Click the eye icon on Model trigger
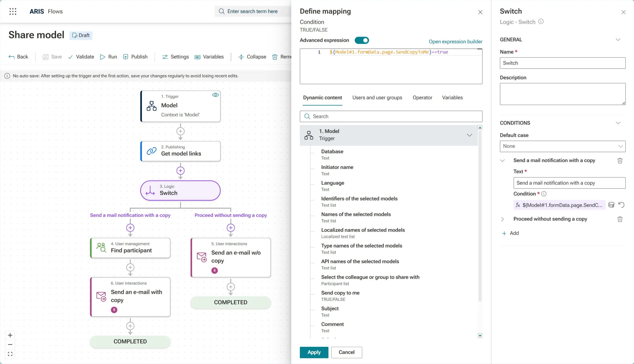This screenshot has height=364, width=634. 216,95
